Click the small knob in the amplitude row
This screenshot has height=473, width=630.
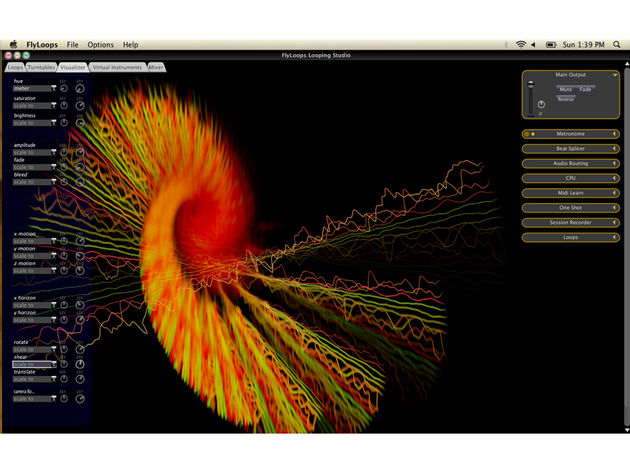pyautogui.click(x=63, y=152)
